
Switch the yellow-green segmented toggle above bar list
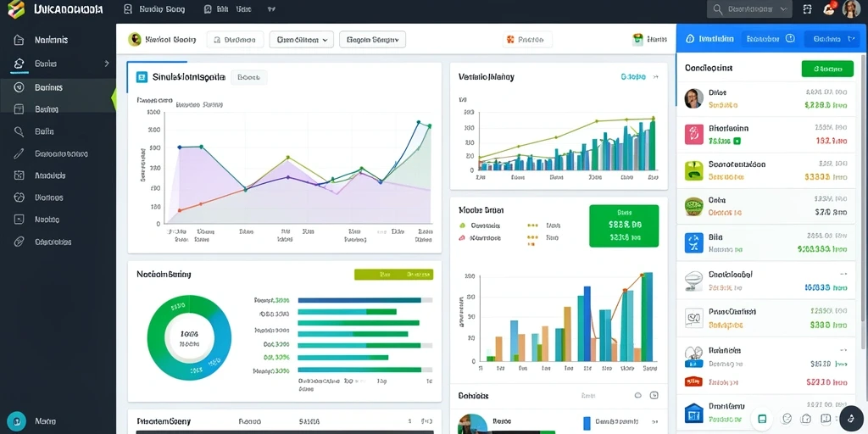tap(393, 274)
